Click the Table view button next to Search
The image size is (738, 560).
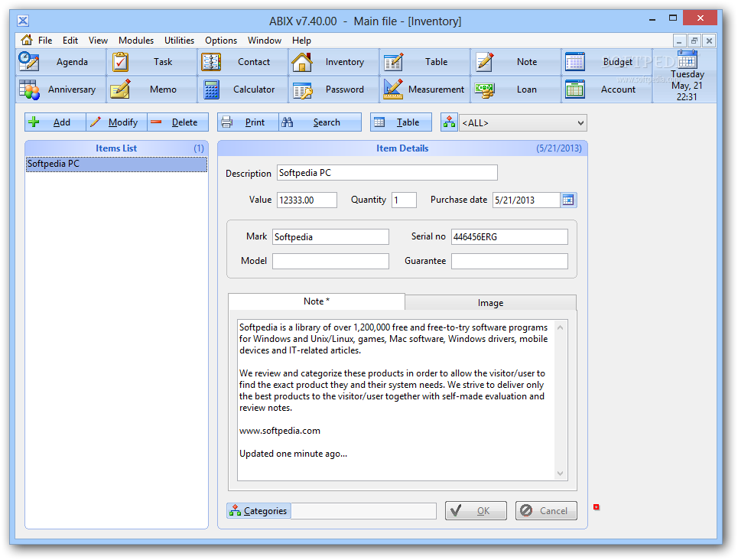[x=401, y=122]
